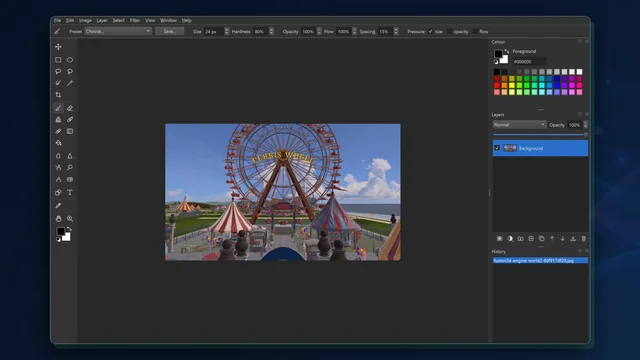Click the foreground hex colour field
The width and height of the screenshot is (640, 360).
click(x=529, y=62)
